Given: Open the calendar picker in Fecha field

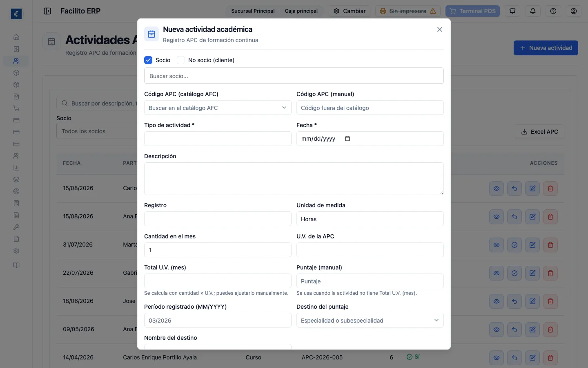Looking at the screenshot, I should tap(347, 139).
